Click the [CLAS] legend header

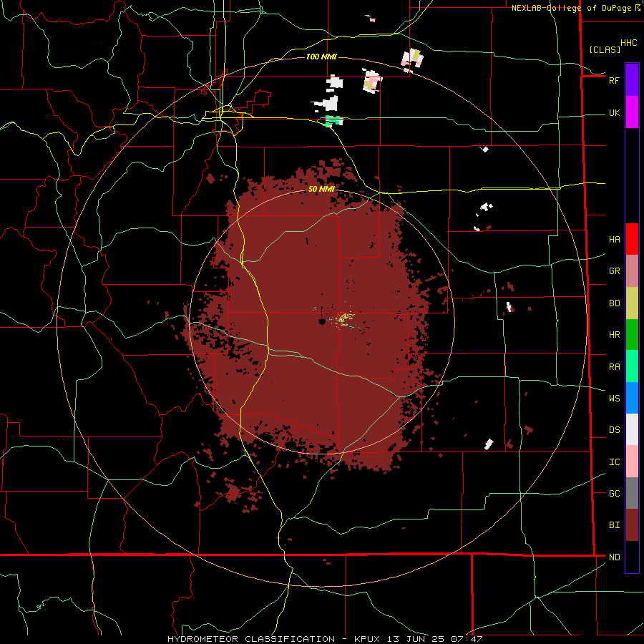(605, 50)
